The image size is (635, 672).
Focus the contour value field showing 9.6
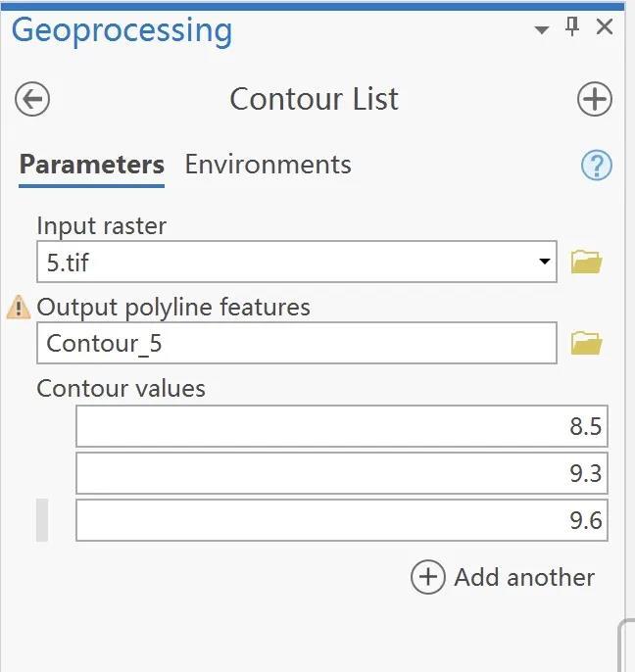pyautogui.click(x=341, y=520)
